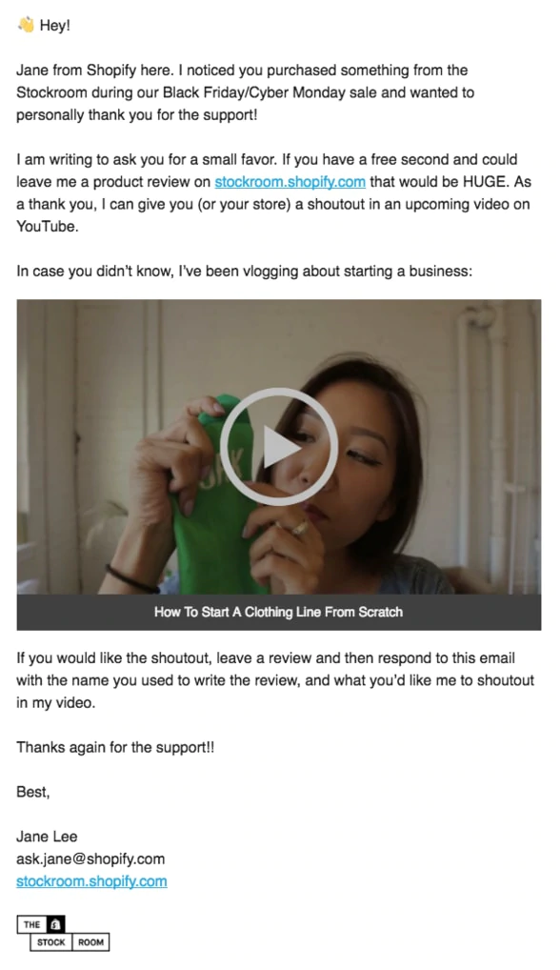The image size is (560, 970).
Task: Click the If you would like the shoutout paragraph
Action: (275, 680)
